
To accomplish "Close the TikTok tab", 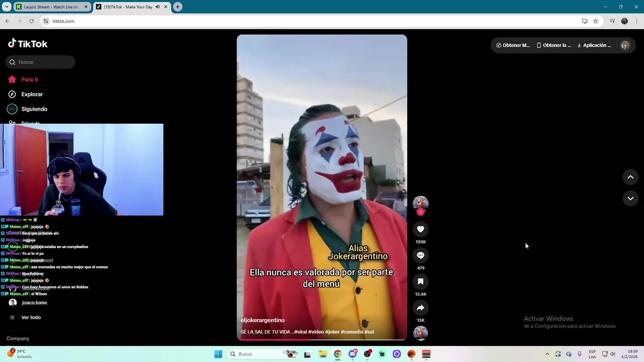I will [x=166, y=7].
